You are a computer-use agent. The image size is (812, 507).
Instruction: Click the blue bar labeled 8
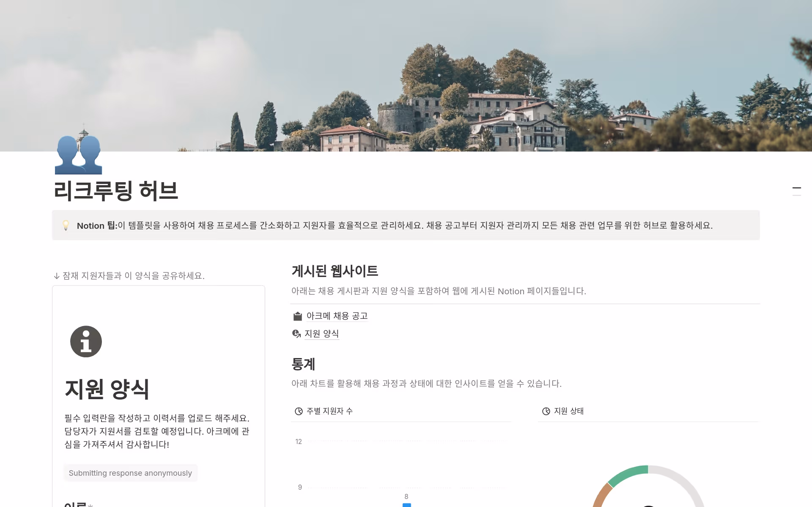(406, 505)
